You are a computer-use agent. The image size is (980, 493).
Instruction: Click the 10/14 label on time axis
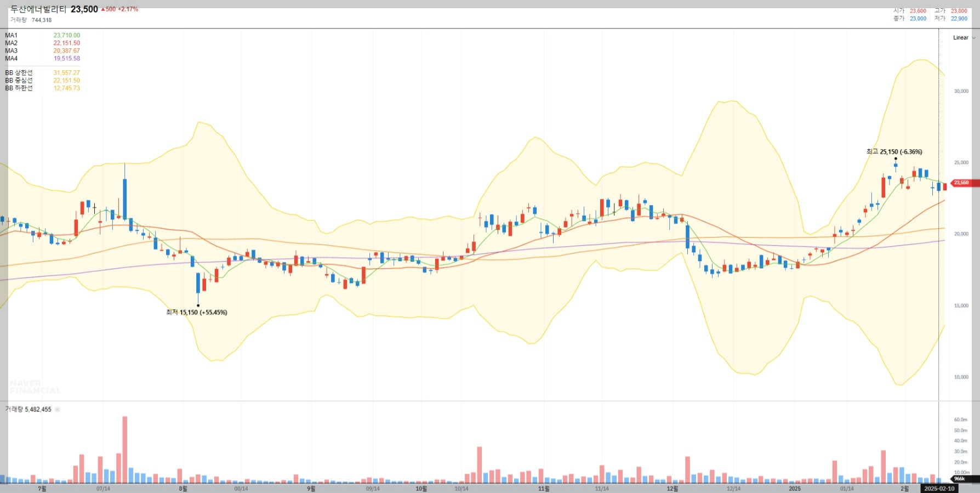pos(461,489)
